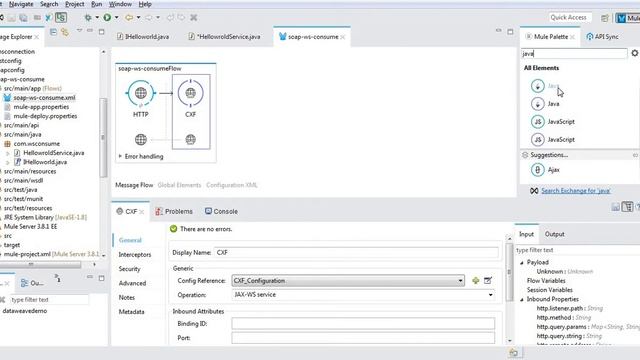This screenshot has height=360, width=640.
Task: Click the green Run button
Action: point(107,18)
